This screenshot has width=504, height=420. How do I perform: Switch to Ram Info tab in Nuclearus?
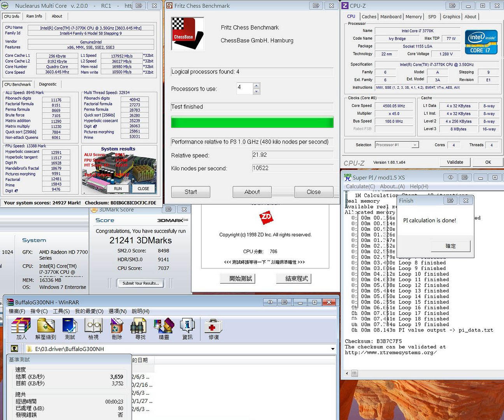coord(34,16)
